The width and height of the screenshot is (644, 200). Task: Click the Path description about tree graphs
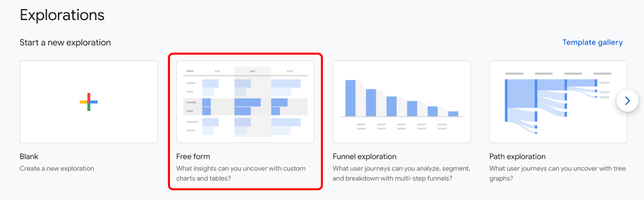tap(557, 173)
